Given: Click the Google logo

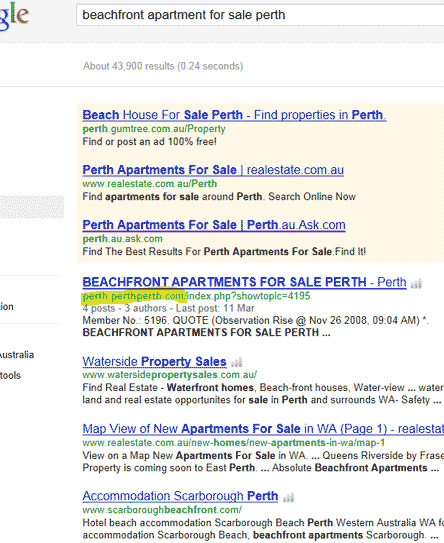Looking at the screenshot, I should 14,16.
